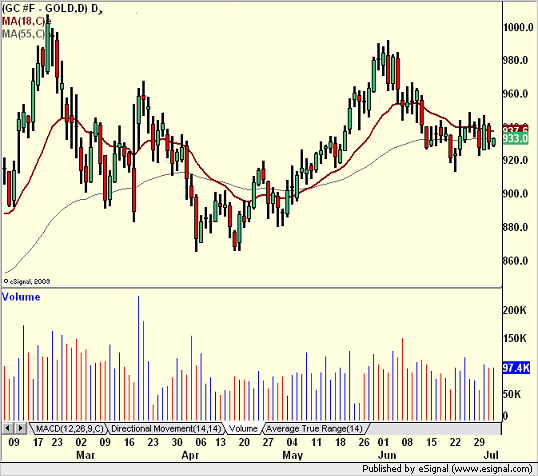Click the 980.0 price axis label
This screenshot has height=476, width=538.
click(x=515, y=60)
